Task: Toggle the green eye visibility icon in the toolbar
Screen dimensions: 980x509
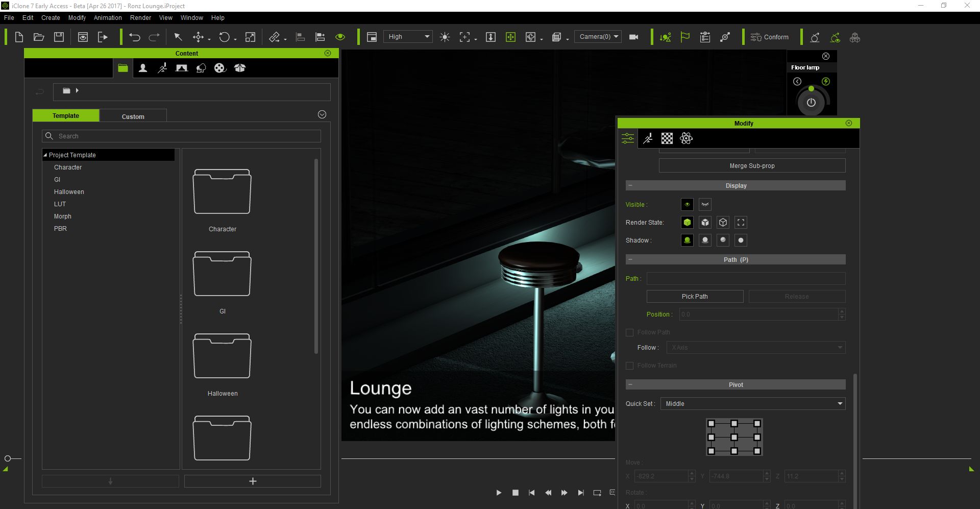Action: click(340, 37)
